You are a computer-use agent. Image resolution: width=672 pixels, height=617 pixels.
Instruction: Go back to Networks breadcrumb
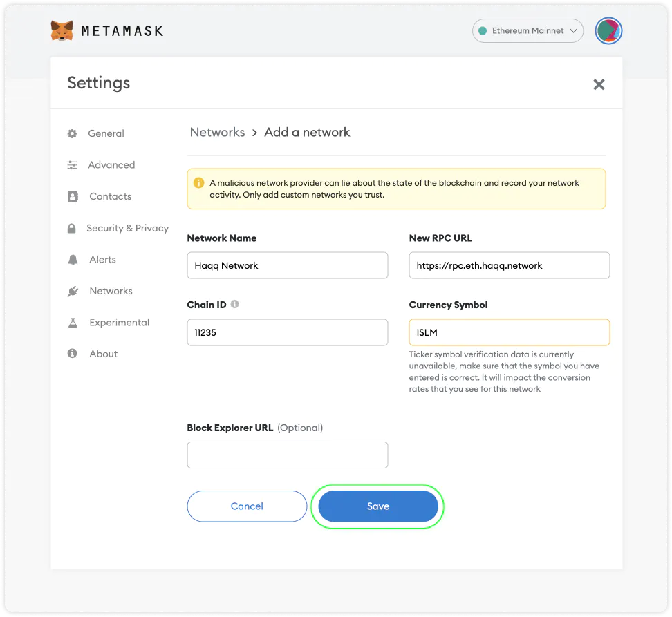(x=217, y=132)
